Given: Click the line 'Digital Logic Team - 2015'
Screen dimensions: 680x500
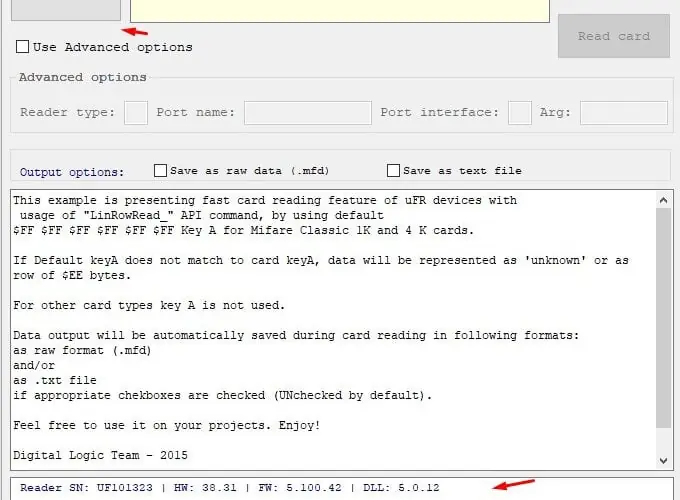Looking at the screenshot, I should tap(100, 455).
